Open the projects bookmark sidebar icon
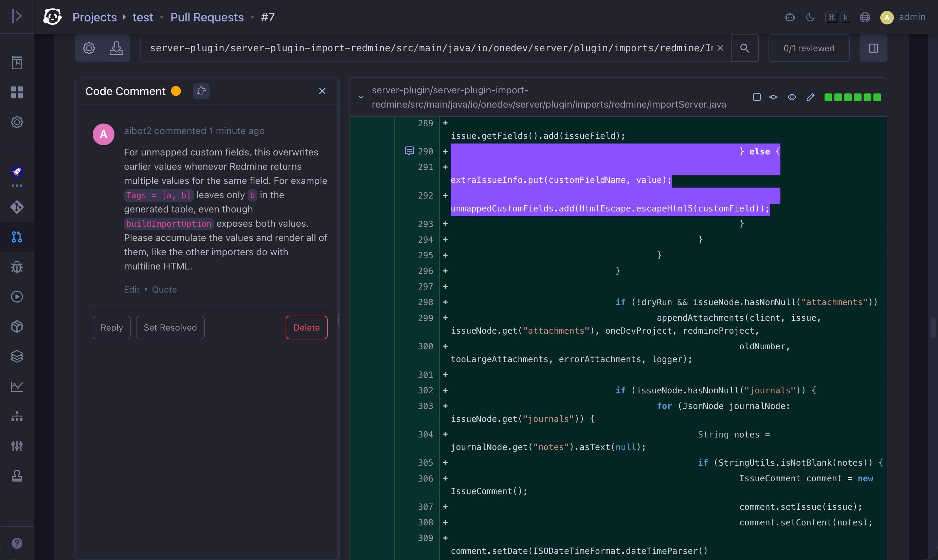Viewport: 938px width, 560px height. coord(17,62)
